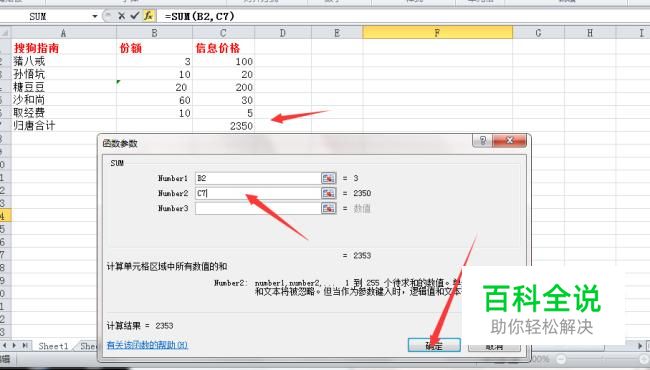Select cell 取经费
Screen dimensions: 650x370
pos(63,113)
